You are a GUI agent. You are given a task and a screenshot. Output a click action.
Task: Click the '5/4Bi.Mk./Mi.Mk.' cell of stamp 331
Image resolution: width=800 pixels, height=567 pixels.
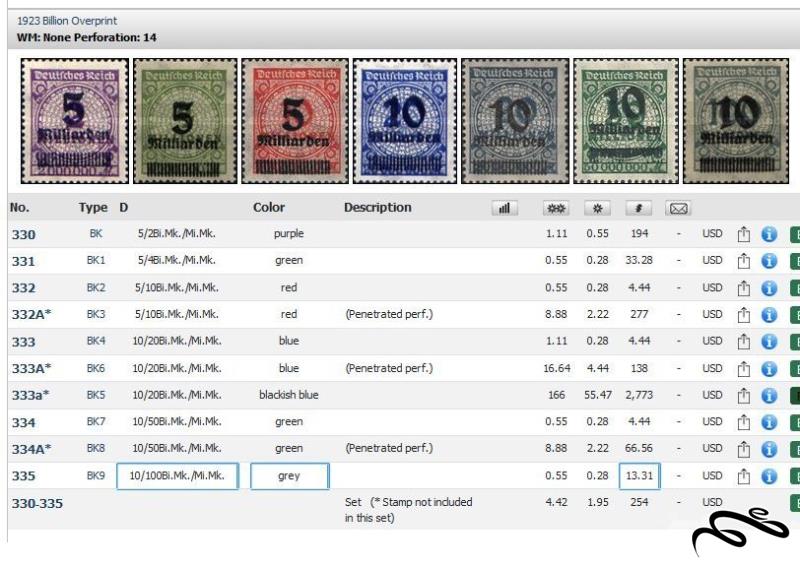tap(177, 260)
